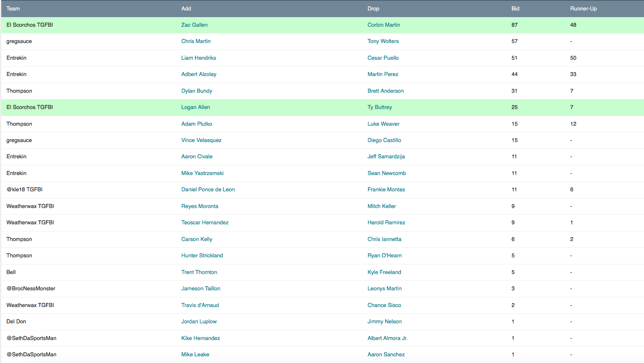Open Martin Perez link

click(383, 74)
